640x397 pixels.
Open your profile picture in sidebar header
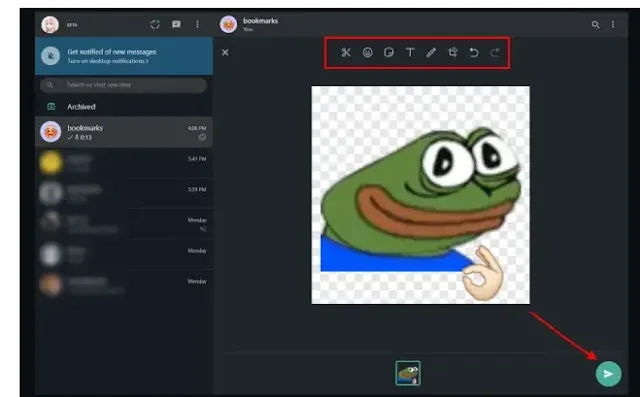(50, 24)
